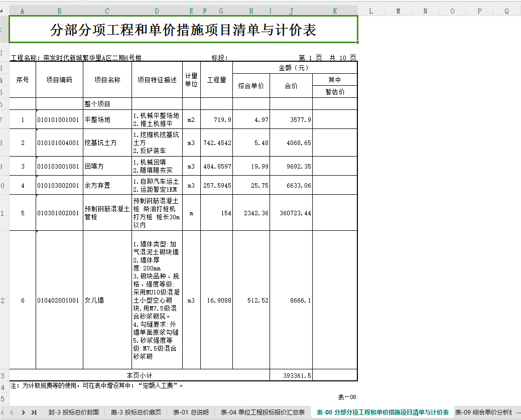Click total cell 360723.44
The width and height of the screenshot is (521, 420).
point(291,213)
